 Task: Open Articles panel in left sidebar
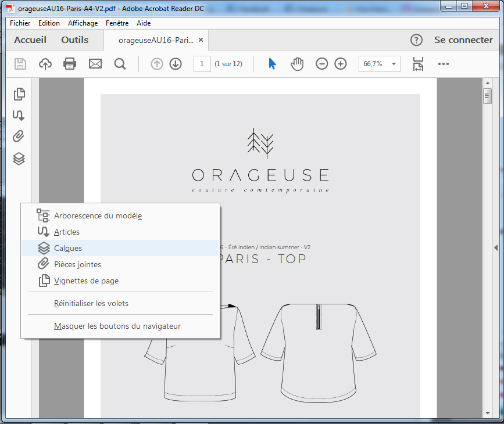pos(19,116)
